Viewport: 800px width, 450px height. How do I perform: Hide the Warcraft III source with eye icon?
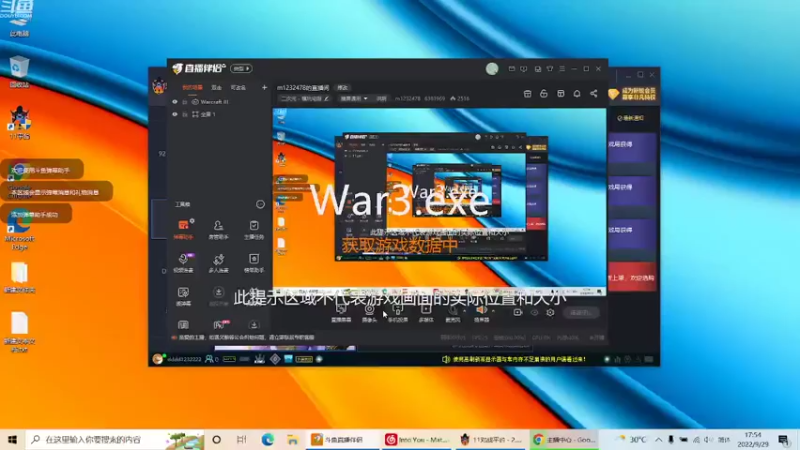pos(174,102)
